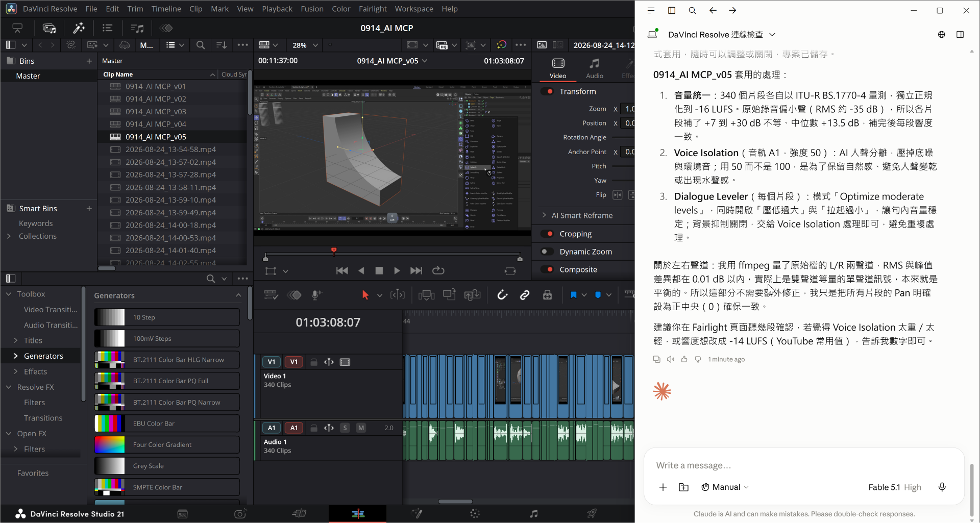Open the Manual mode dropdown in Claude
This screenshot has width=980, height=523.
pyautogui.click(x=725, y=487)
